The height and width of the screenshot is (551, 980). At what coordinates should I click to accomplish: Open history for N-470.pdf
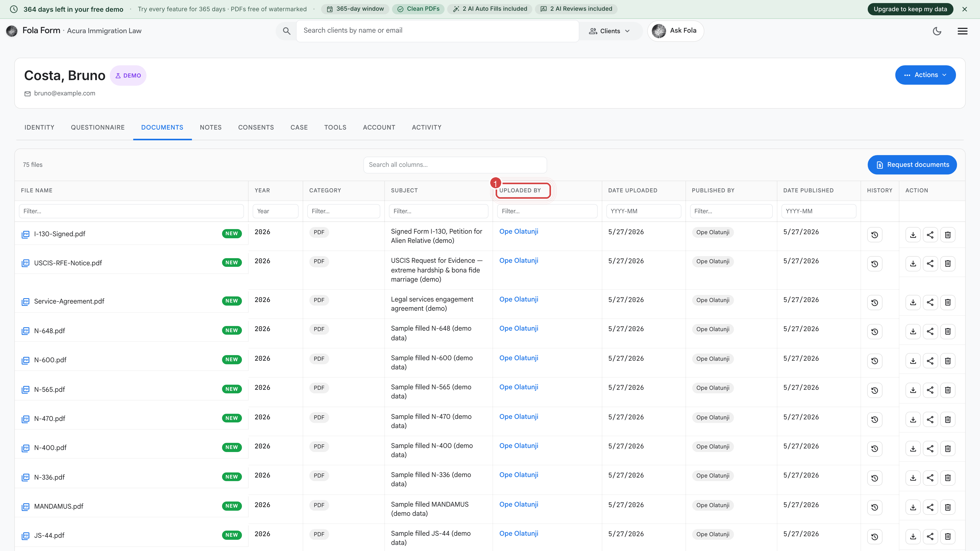tap(875, 419)
